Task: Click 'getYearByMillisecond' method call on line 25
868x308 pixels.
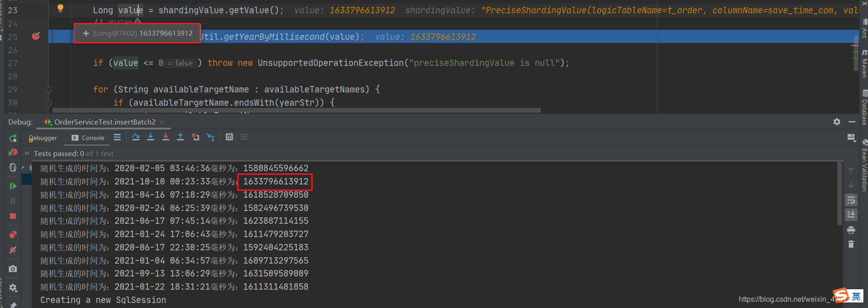Action: tap(274, 37)
